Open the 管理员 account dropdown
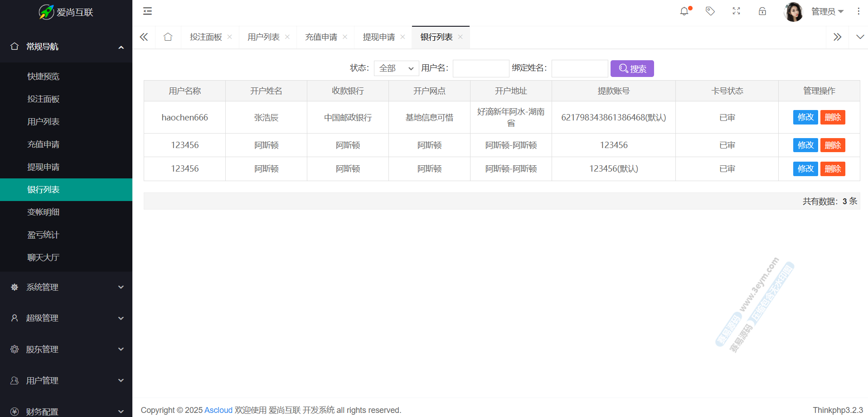The image size is (868, 417). pos(827,11)
